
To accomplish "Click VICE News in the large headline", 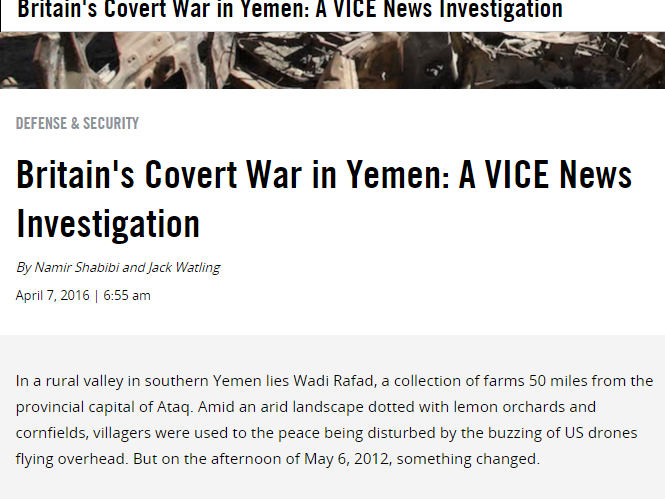I will [x=558, y=174].
